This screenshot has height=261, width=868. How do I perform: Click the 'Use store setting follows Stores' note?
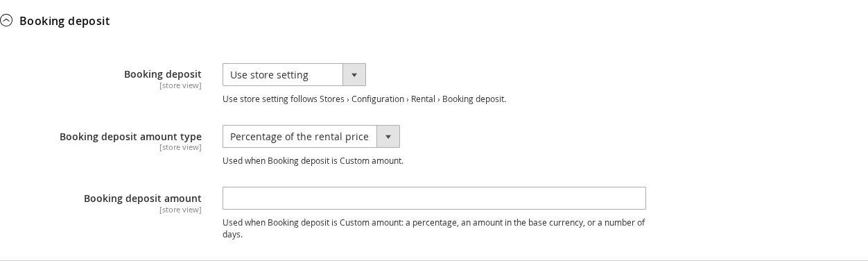coord(364,99)
